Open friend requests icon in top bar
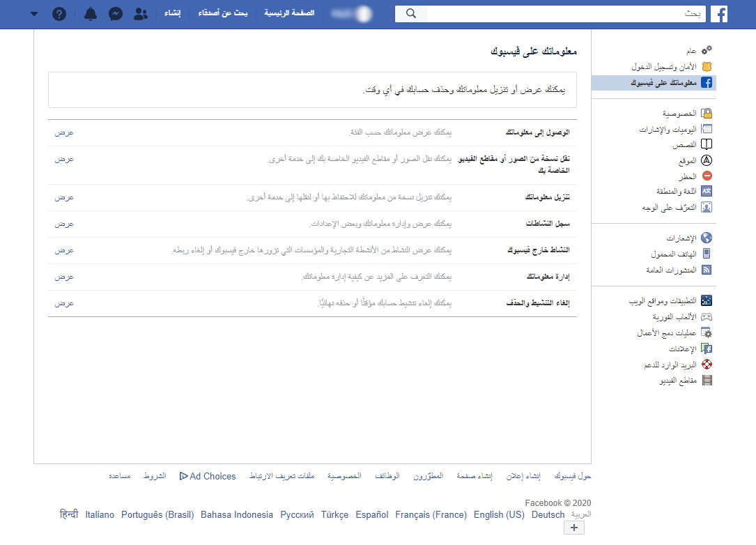Screen dimensions: 756x545 (x=141, y=14)
